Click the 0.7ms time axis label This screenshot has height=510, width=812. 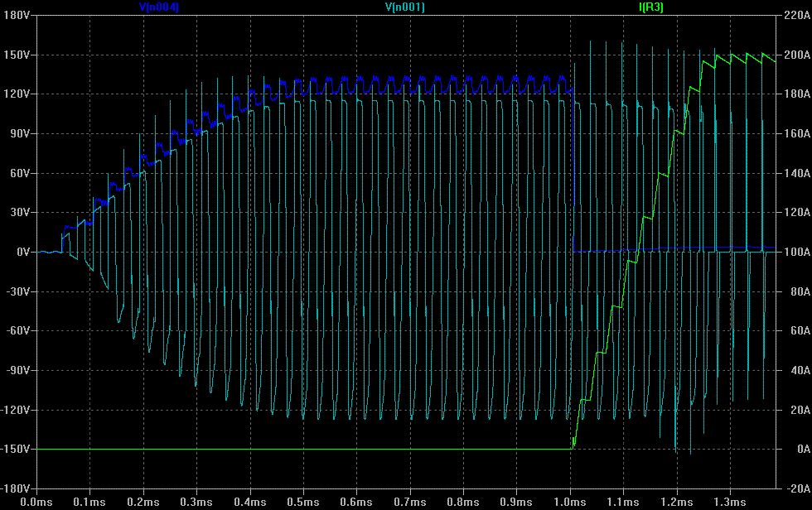tap(410, 503)
